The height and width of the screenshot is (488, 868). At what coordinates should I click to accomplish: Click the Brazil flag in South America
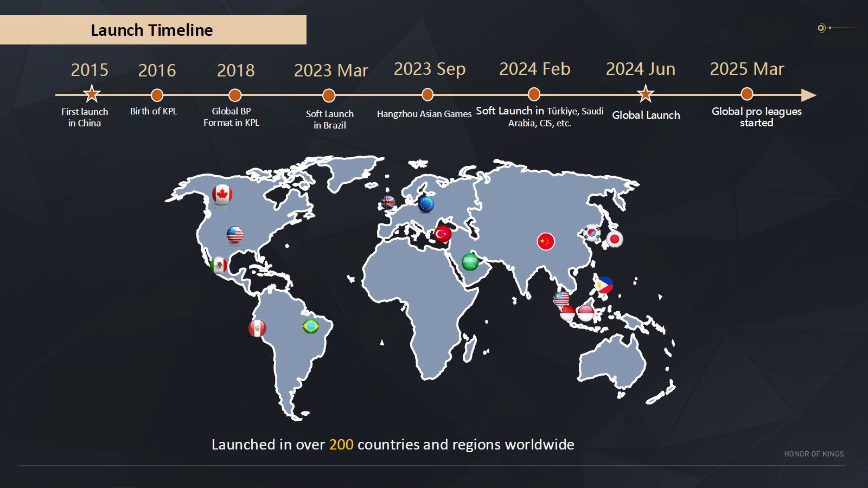(x=311, y=326)
